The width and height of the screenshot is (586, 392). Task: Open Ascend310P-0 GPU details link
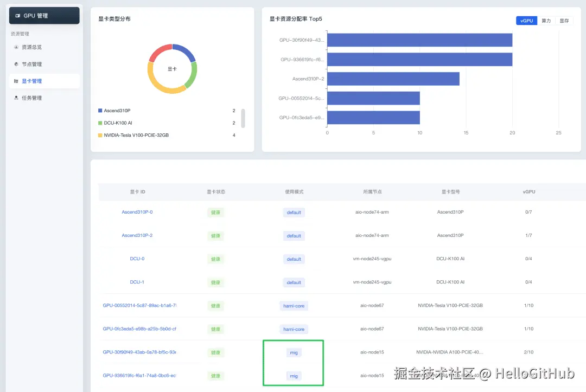pyautogui.click(x=137, y=212)
